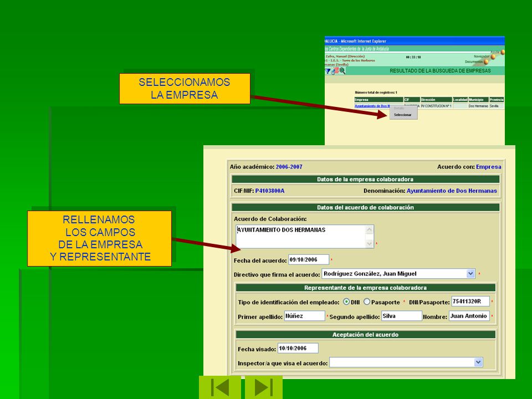532x399 pixels.
Task: Click the session timer '00:33:18'
Action: tap(413, 57)
